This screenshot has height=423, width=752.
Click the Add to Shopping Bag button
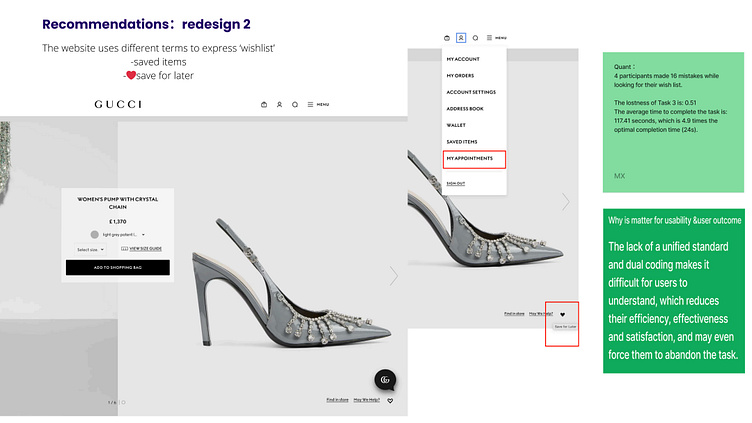pos(118,268)
